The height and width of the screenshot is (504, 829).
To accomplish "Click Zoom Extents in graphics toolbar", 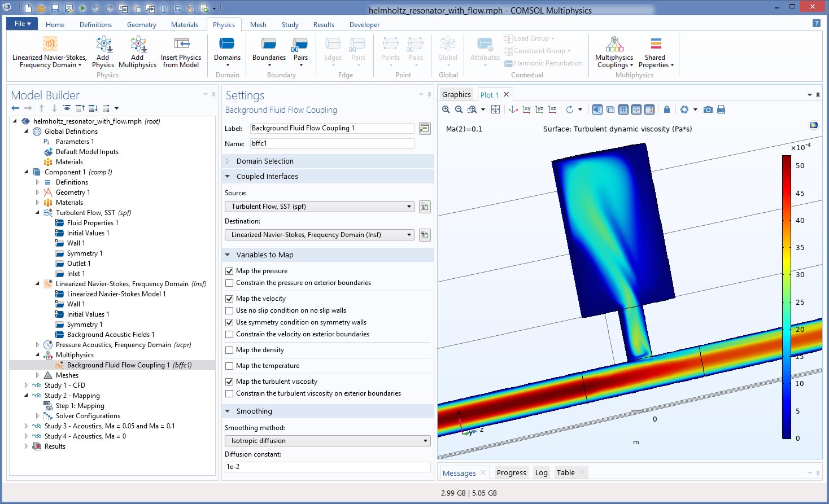I will tap(495, 109).
